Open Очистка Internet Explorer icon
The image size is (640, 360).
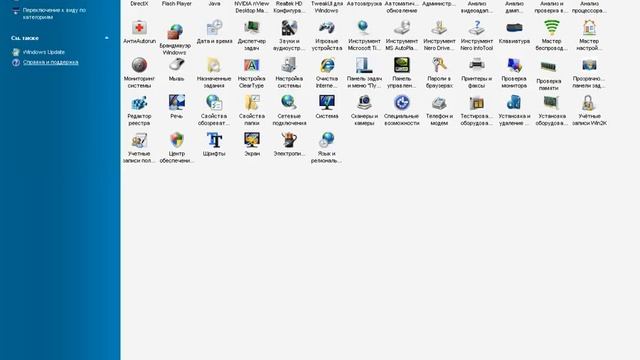(327, 65)
